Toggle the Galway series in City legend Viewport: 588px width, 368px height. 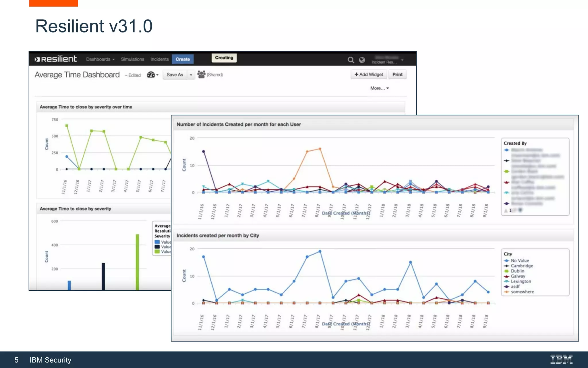click(x=514, y=276)
